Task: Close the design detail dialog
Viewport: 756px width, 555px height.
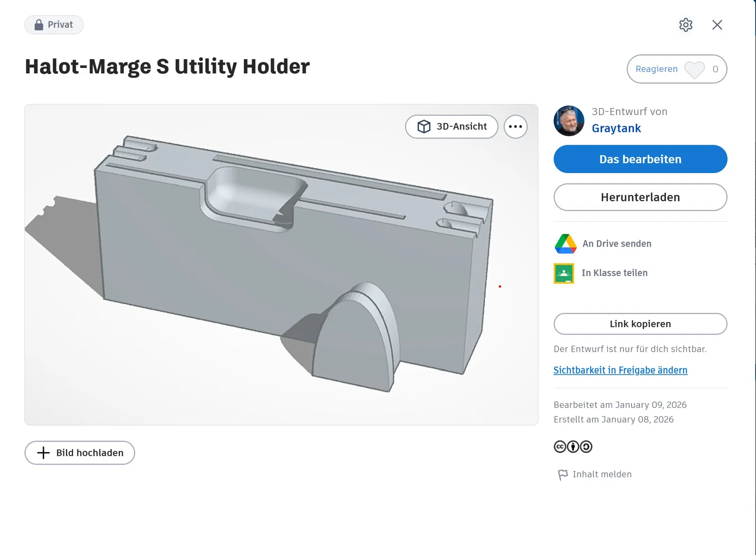Action: 717,25
